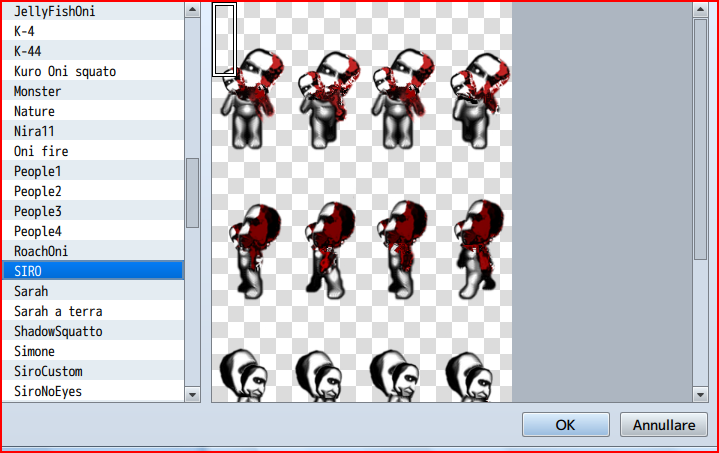Pick fourth bloody front-facing sprite, top row
The image size is (719, 453).
pos(480,100)
